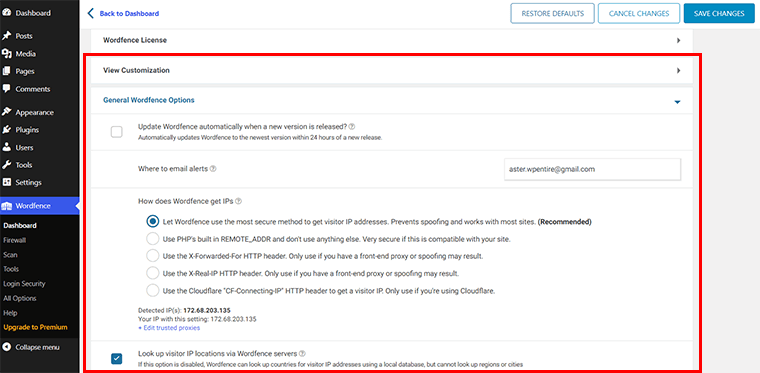Screen dimensions: 760x373
Task: Select the Cloudflare CF-Connecting-IP radio option
Action: tap(153, 291)
